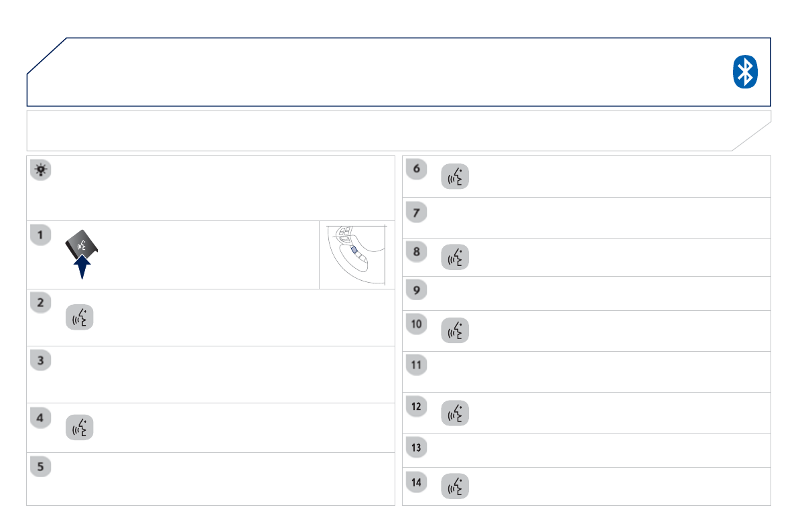Click the voice command icon in step 10

click(455, 331)
